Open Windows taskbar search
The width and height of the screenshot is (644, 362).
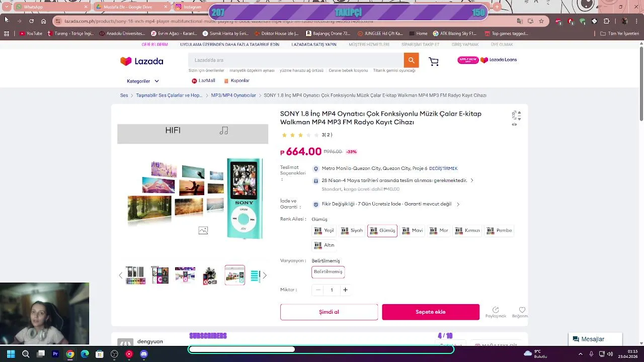point(26,354)
